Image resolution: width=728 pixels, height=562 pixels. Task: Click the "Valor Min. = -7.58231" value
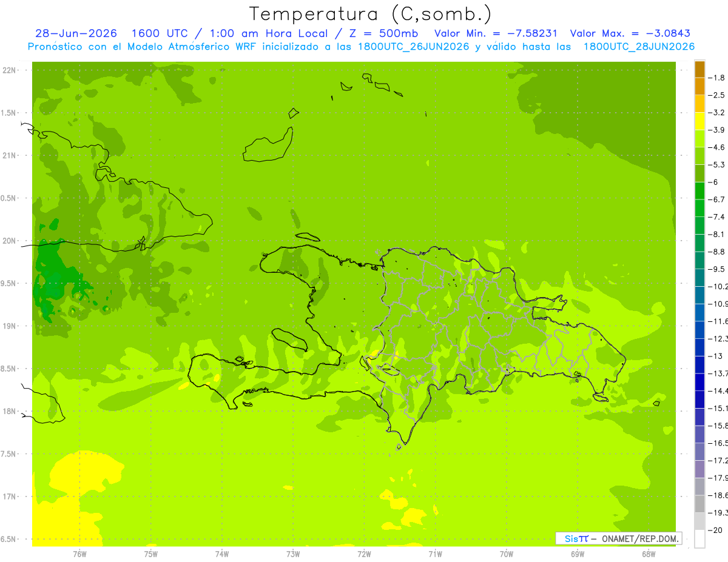(x=497, y=33)
